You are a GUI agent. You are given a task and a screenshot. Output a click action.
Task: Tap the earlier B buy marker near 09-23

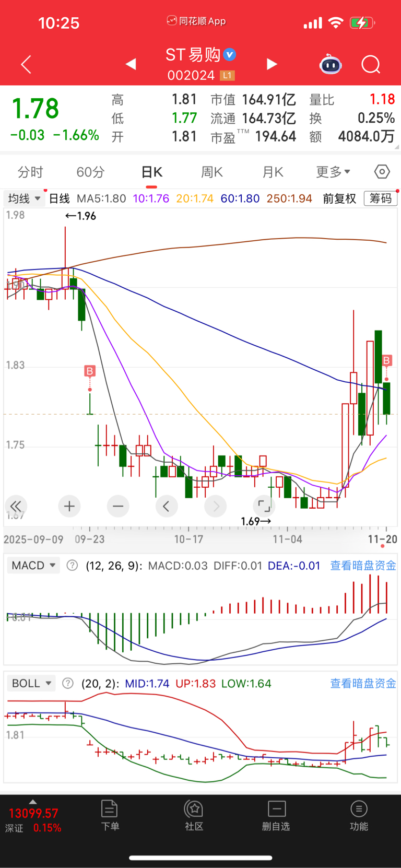pos(90,371)
